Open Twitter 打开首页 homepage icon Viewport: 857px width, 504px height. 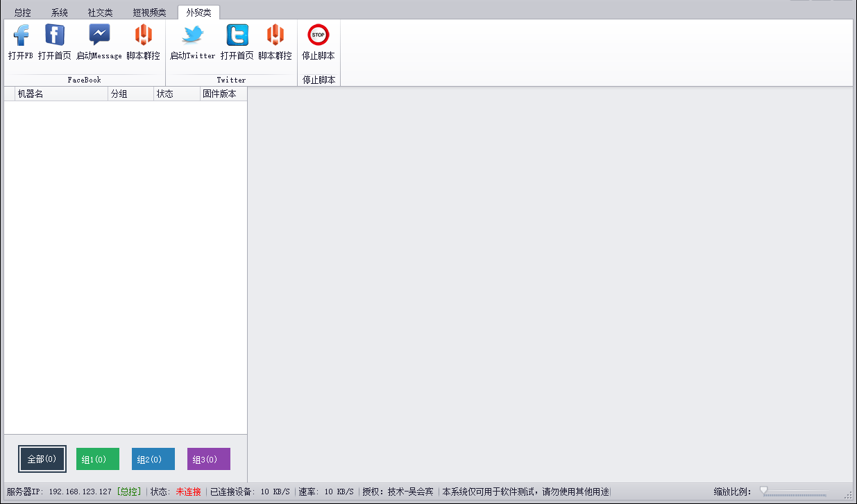tap(237, 42)
